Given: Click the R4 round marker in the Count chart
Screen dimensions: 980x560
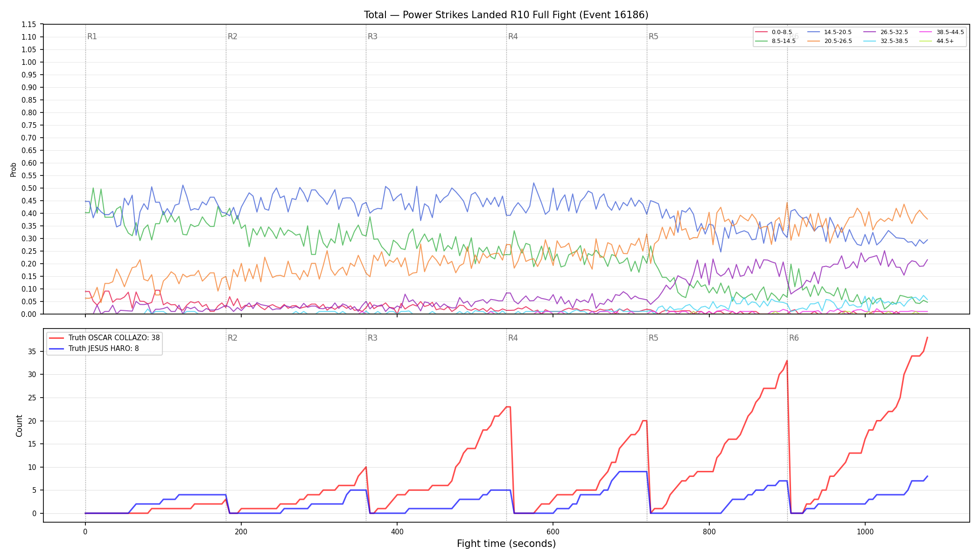Looking at the screenshot, I should coord(513,338).
